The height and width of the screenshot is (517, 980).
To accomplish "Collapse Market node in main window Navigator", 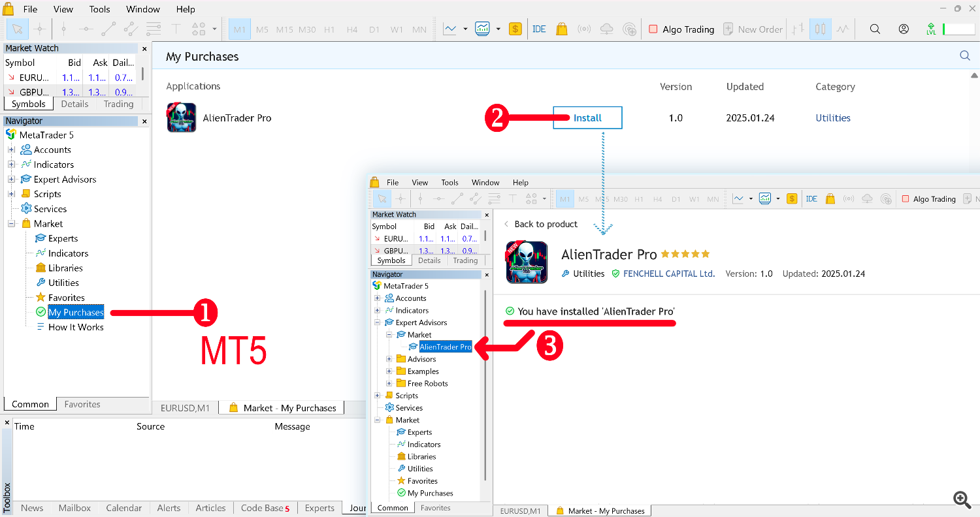I will 11,223.
